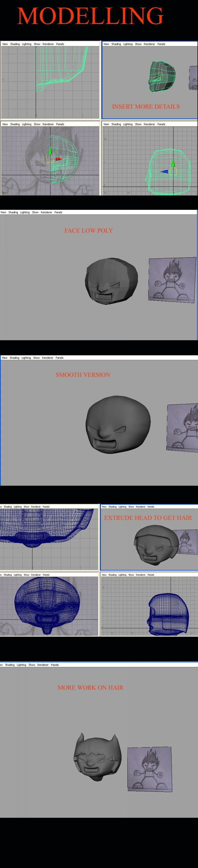Open Panels menu in EXTRUDE HEAD panel
The height and width of the screenshot is (868, 198).
click(151, 507)
